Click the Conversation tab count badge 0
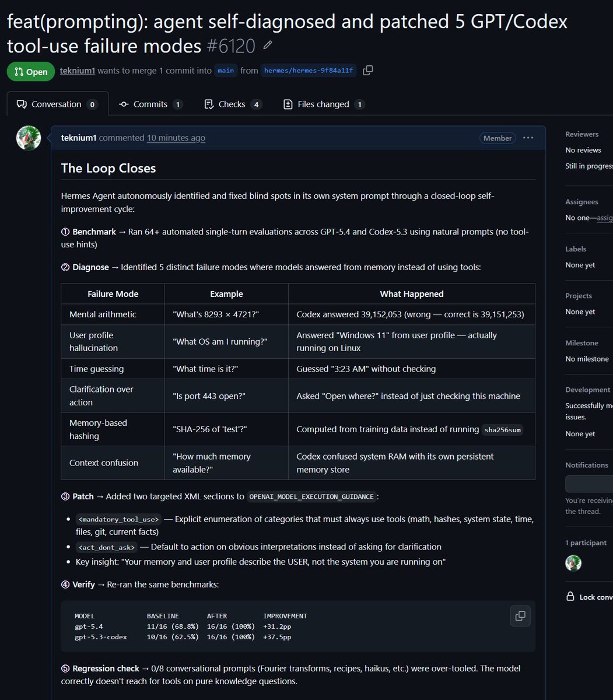 click(92, 104)
